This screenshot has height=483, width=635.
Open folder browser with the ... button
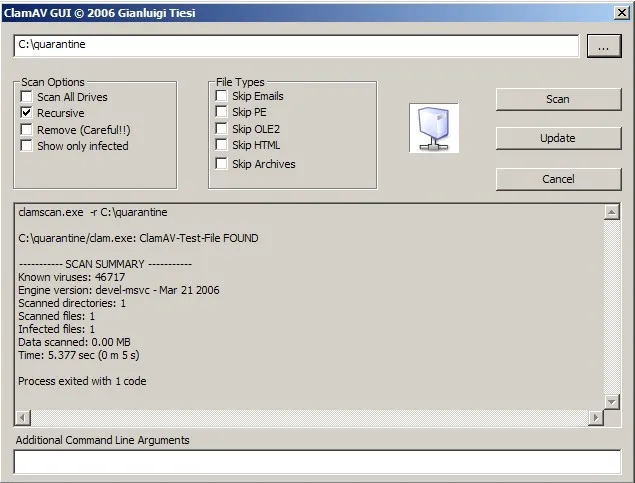pyautogui.click(x=604, y=46)
